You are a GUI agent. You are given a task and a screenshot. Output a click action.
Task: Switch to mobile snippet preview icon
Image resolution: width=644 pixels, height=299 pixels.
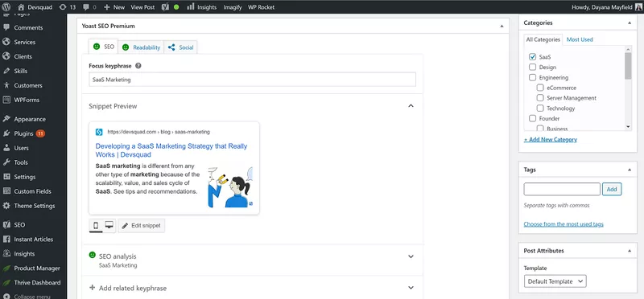(x=96, y=225)
